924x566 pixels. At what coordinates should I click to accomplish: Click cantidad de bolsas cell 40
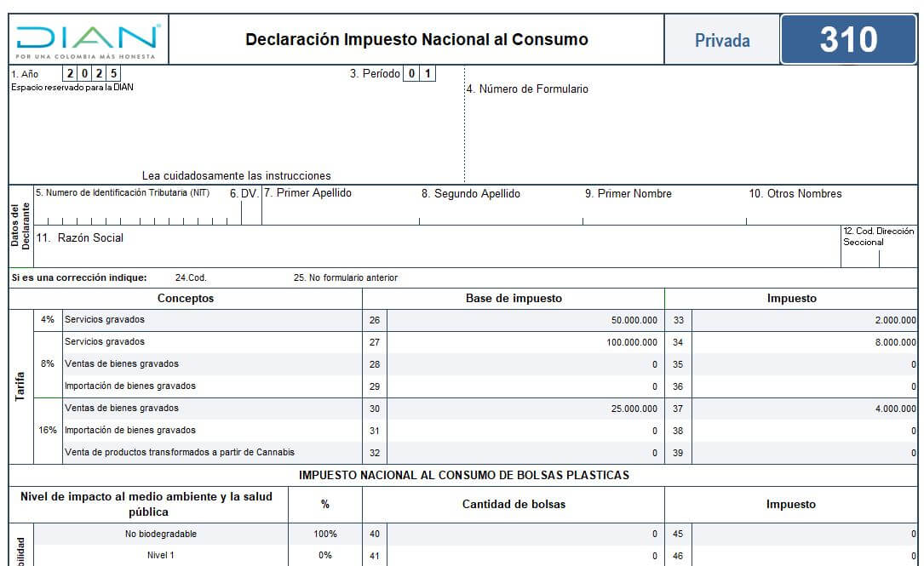pyautogui.click(x=525, y=535)
